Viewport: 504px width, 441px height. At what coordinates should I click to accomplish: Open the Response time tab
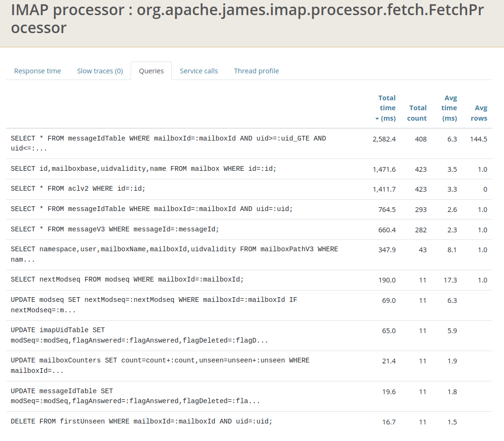click(x=37, y=71)
